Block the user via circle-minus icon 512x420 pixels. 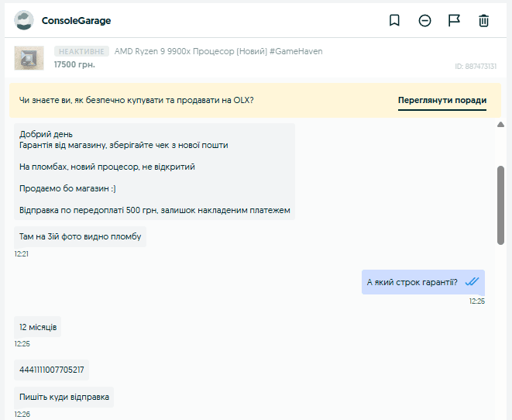[424, 21]
